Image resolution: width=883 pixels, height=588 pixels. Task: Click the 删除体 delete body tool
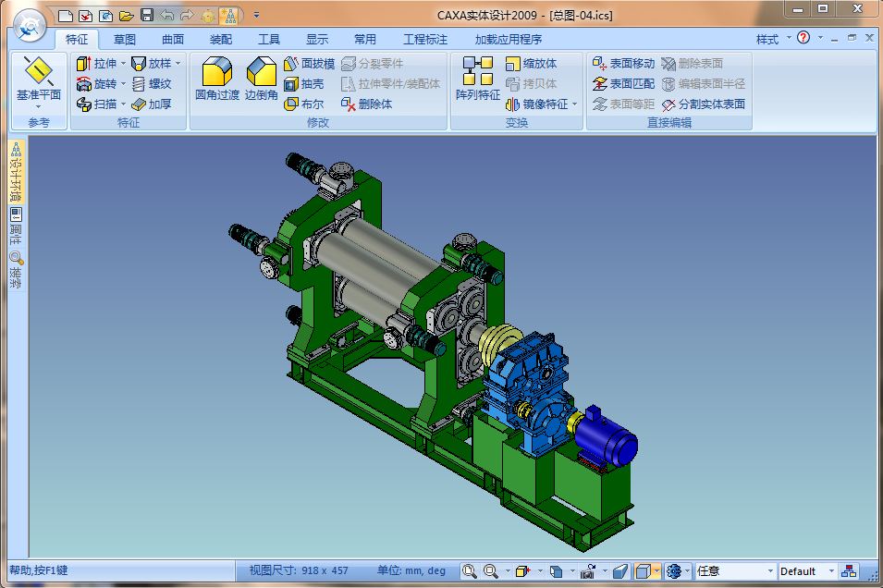pyautogui.click(x=366, y=104)
